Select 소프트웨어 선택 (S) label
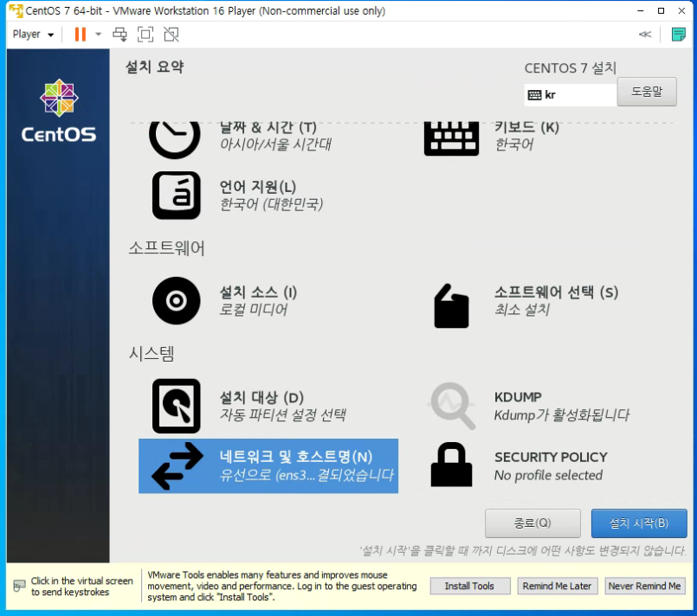The image size is (697, 616). [556, 292]
